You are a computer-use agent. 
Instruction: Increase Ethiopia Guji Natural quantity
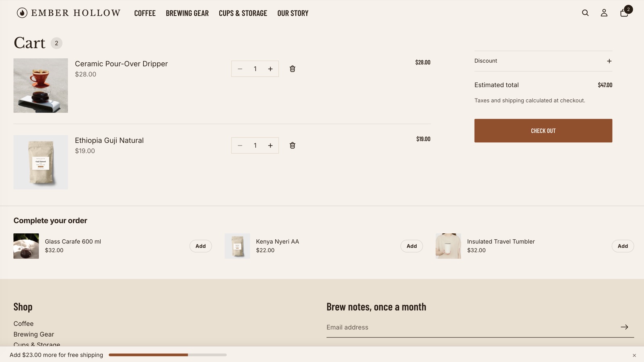[270, 146]
